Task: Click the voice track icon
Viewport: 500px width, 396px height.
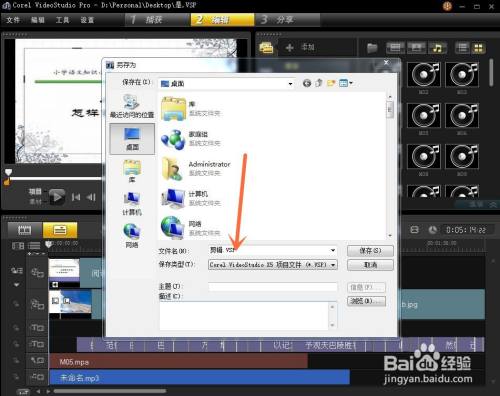Action: pos(37,361)
